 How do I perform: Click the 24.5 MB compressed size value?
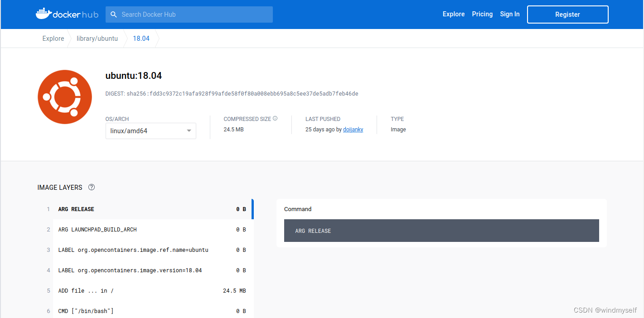click(x=233, y=130)
